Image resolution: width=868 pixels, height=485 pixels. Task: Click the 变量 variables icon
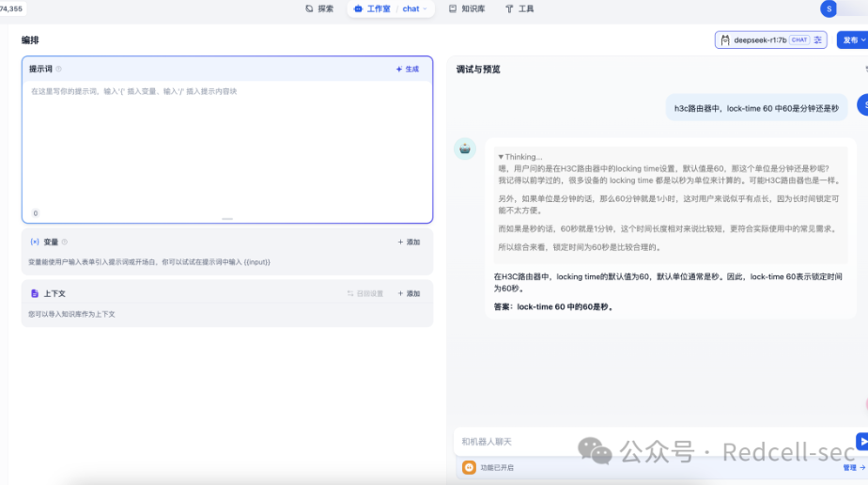35,242
